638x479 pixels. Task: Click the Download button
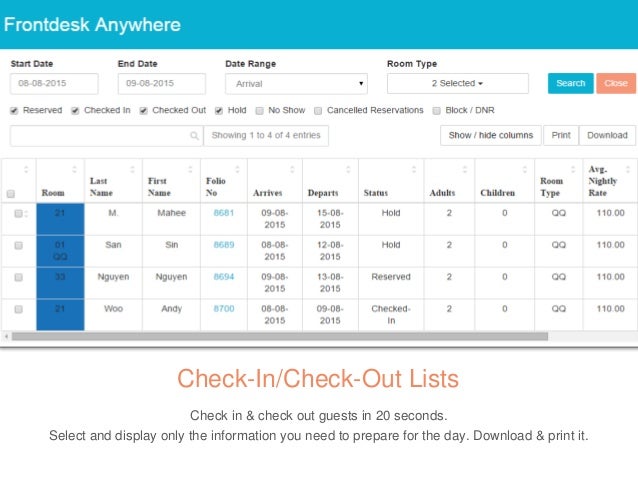[607, 136]
